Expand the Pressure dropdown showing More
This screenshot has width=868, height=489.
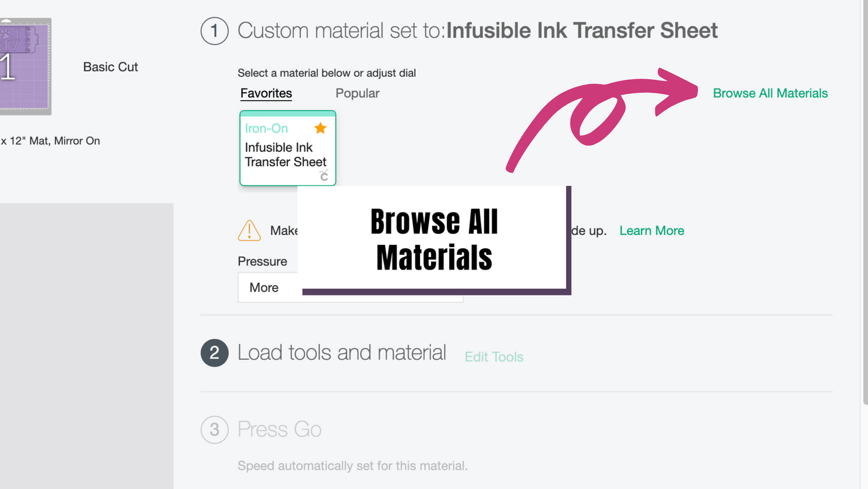pyautogui.click(x=351, y=288)
